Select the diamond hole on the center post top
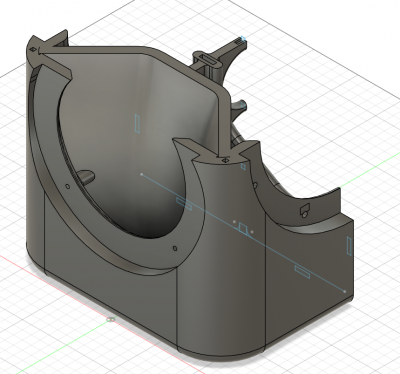 pyautogui.click(x=226, y=160)
